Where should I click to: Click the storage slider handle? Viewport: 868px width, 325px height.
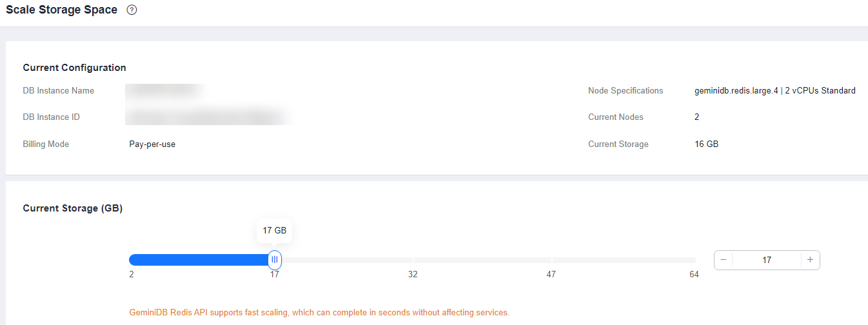[x=275, y=260]
